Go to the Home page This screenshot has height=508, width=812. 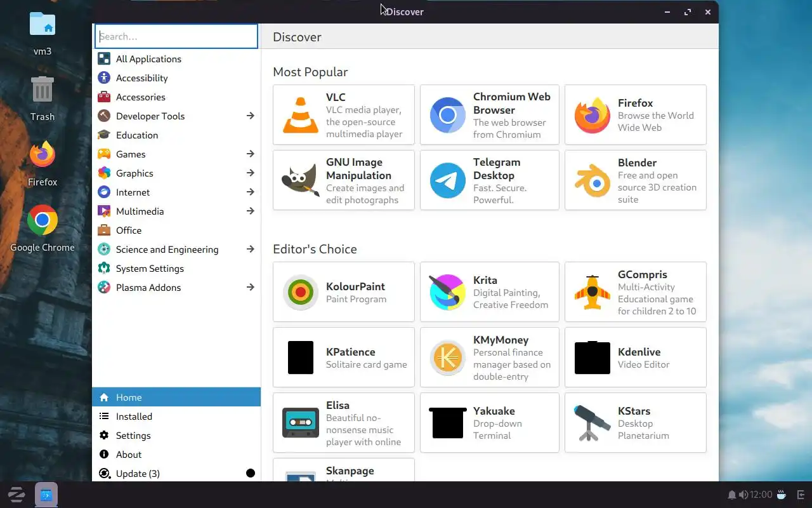[x=176, y=397]
